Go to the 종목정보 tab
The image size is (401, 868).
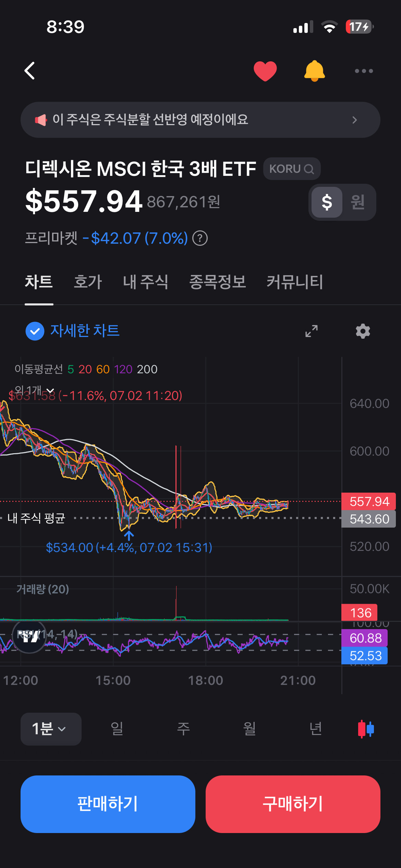[218, 282]
